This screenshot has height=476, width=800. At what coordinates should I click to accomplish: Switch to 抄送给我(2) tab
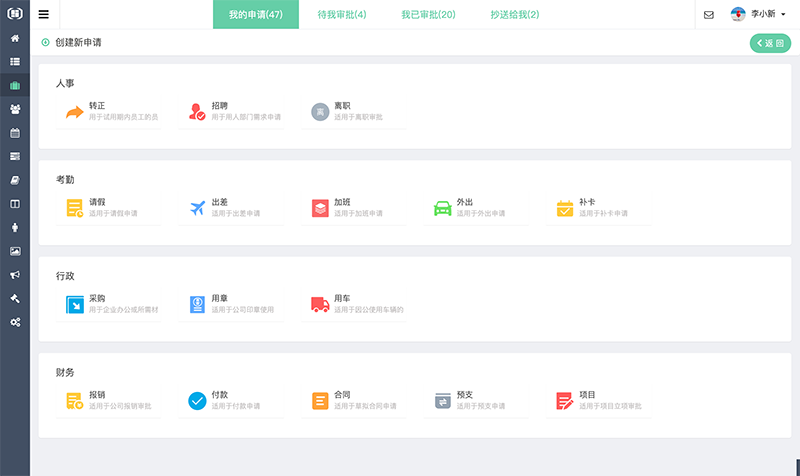click(x=515, y=14)
